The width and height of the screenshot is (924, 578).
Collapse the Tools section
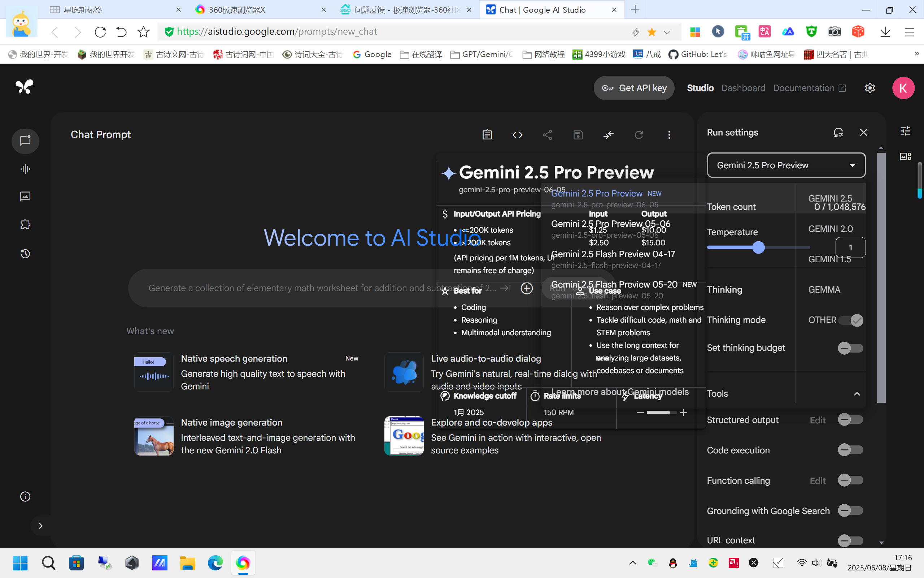(x=857, y=394)
